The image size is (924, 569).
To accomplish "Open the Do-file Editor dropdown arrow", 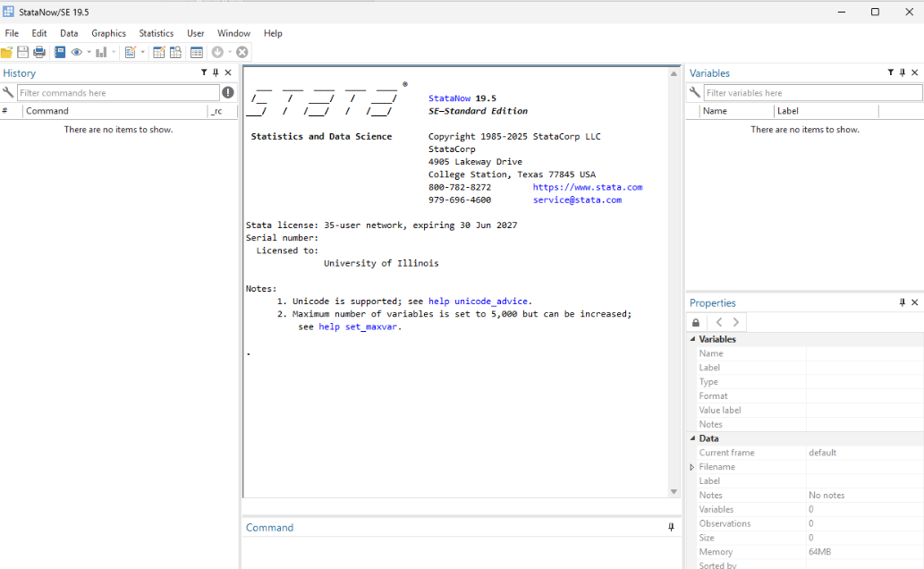I will pos(142,53).
